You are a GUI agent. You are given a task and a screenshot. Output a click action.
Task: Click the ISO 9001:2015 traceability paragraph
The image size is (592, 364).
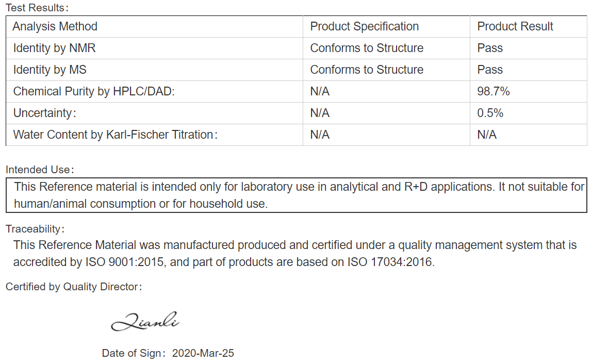[x=295, y=253]
